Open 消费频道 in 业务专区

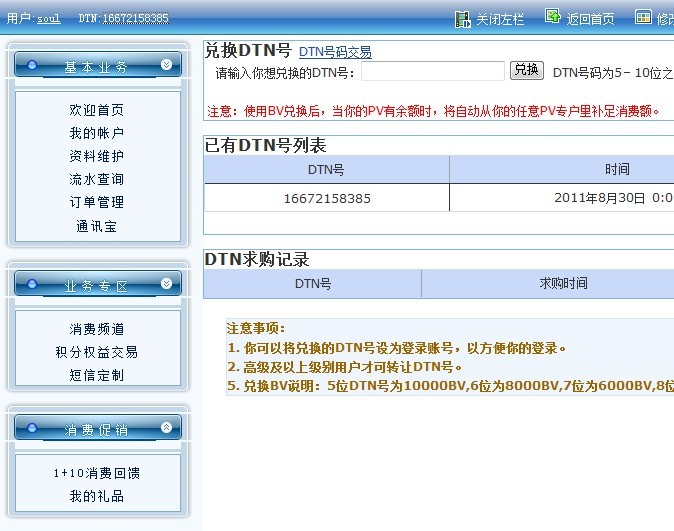click(97, 329)
